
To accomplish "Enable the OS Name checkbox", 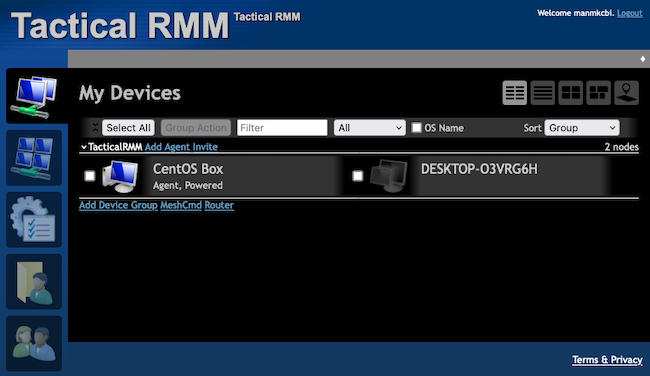I will pos(416,128).
